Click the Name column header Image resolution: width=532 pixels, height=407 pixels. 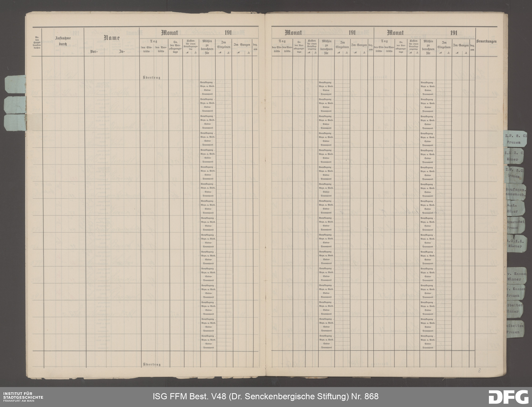point(111,38)
